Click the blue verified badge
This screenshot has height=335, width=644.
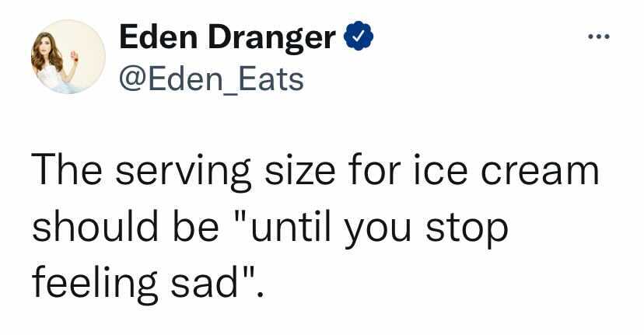point(359,36)
